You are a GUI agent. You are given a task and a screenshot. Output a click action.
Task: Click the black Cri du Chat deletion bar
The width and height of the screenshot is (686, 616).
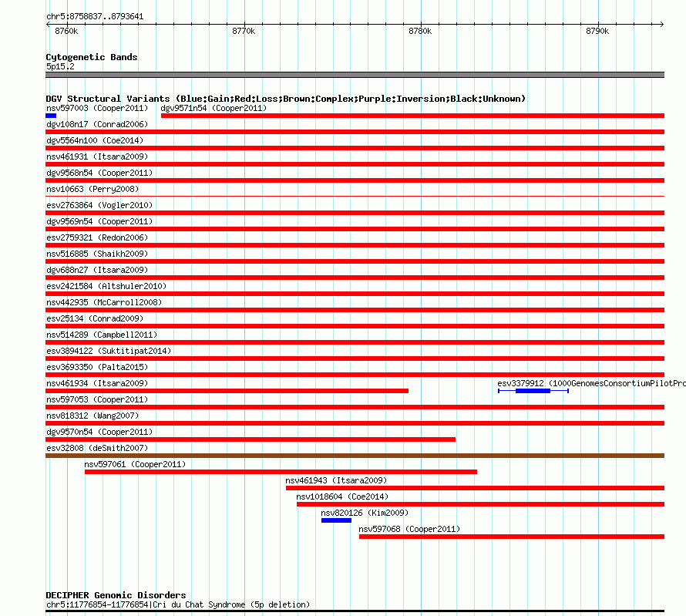pyautogui.click(x=355, y=611)
